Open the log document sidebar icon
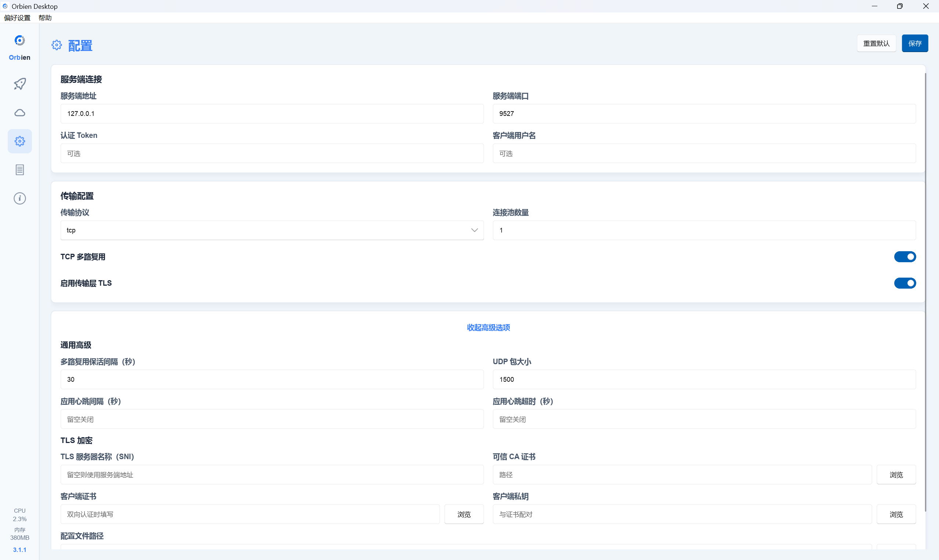Image resolution: width=939 pixels, height=560 pixels. (x=20, y=170)
